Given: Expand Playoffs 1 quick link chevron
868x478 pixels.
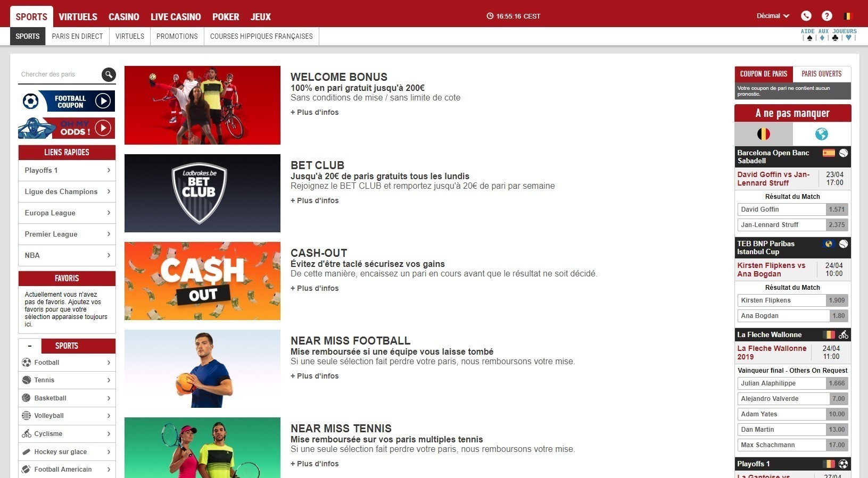Looking at the screenshot, I should coord(109,171).
